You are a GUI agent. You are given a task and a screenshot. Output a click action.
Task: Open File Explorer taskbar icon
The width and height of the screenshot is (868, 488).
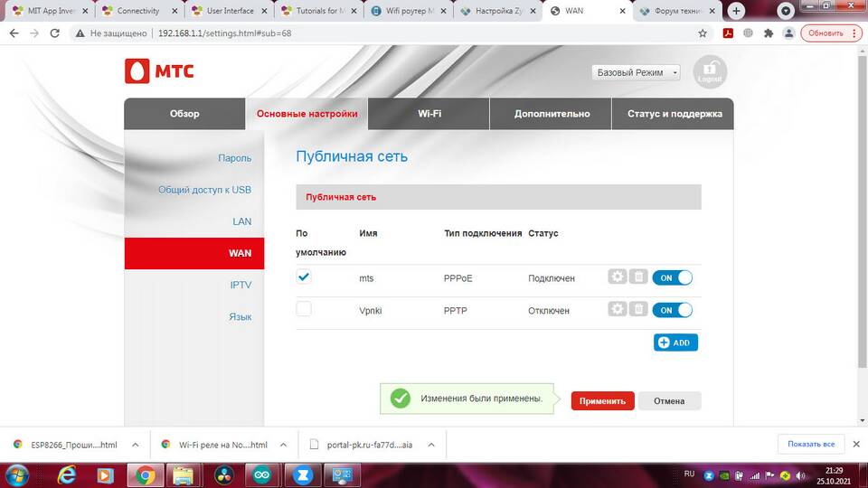click(184, 475)
